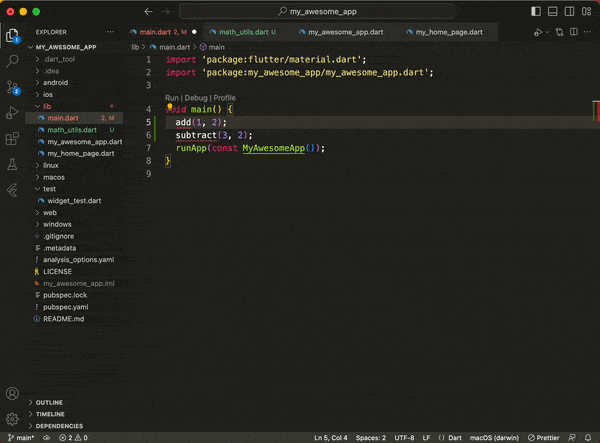Open widget_test.dart in the explorer
Screen dimensions: 600x443
pyautogui.click(x=74, y=201)
